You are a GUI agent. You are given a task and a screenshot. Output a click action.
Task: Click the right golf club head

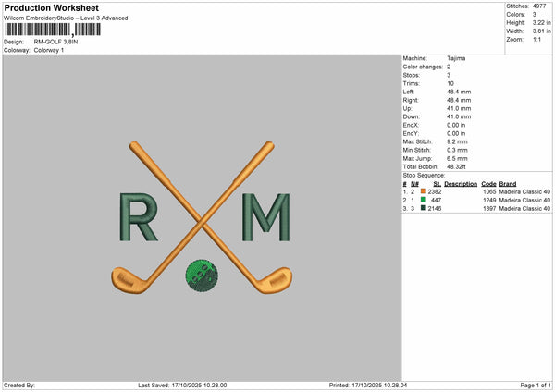pos(275,280)
